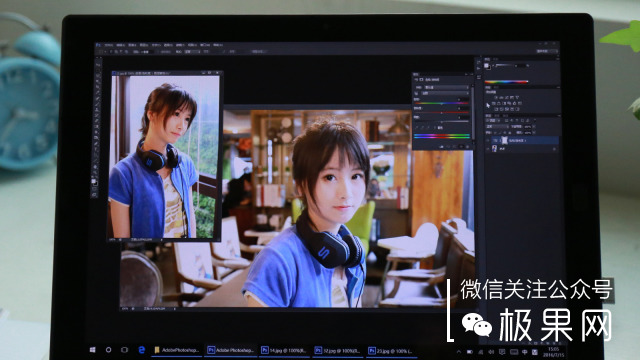Hide the Hue/Saturation adjustment layer
Image resolution: width=640 pixels, height=360 pixels.
pyautogui.click(x=488, y=140)
